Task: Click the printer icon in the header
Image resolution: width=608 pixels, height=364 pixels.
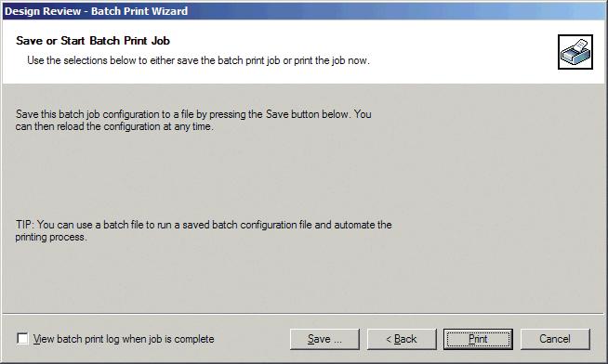Action: coord(575,52)
